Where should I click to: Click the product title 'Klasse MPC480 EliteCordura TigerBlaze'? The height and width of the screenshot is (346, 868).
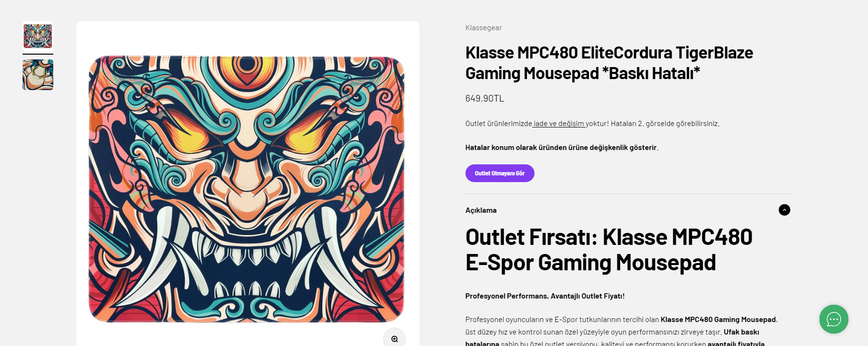609,53
